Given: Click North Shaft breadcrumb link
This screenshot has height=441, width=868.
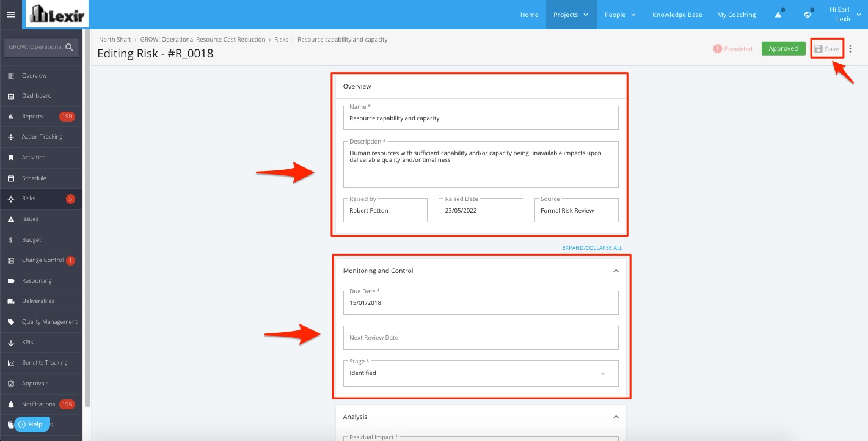Looking at the screenshot, I should click(115, 39).
